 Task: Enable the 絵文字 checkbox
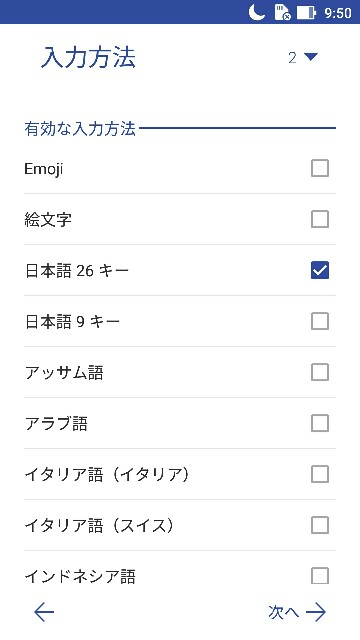(x=320, y=219)
